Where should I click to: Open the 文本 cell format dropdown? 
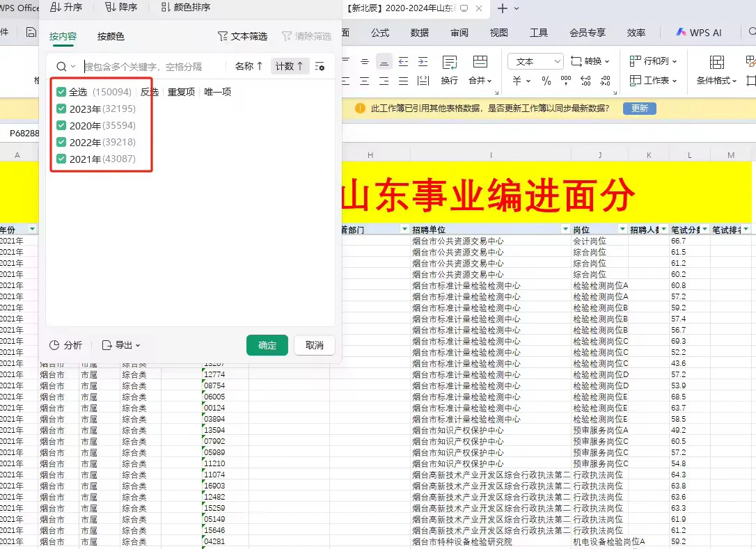tap(535, 61)
